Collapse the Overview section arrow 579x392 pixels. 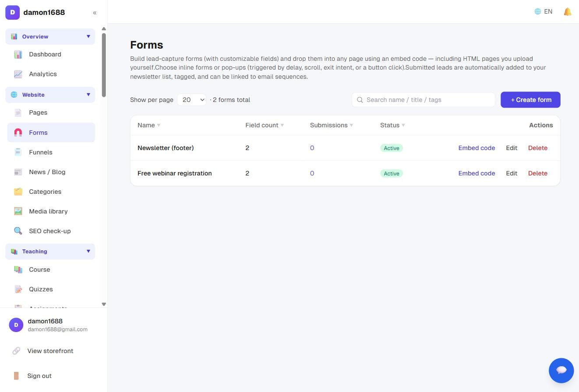click(x=88, y=36)
